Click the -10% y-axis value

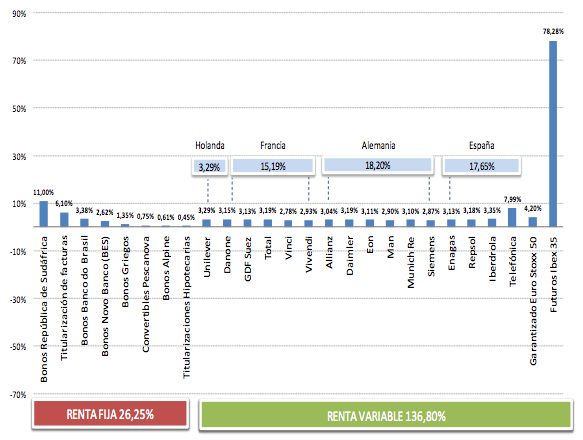click(18, 252)
